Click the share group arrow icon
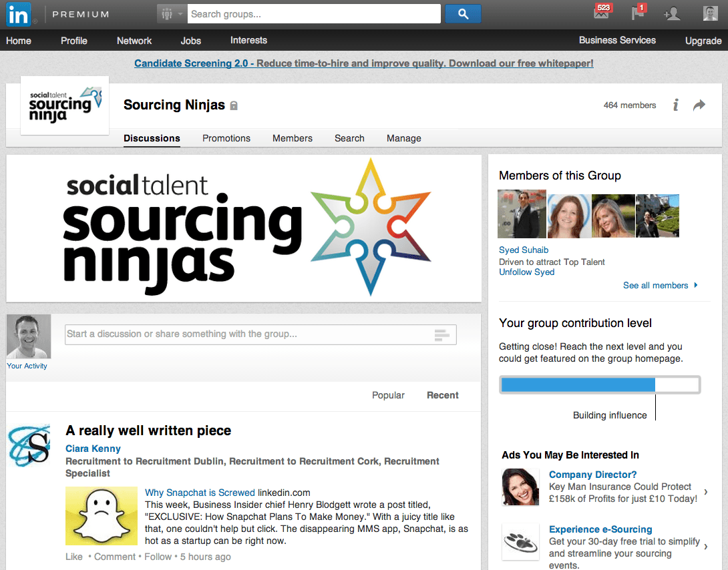This screenshot has height=570, width=728. tap(699, 105)
